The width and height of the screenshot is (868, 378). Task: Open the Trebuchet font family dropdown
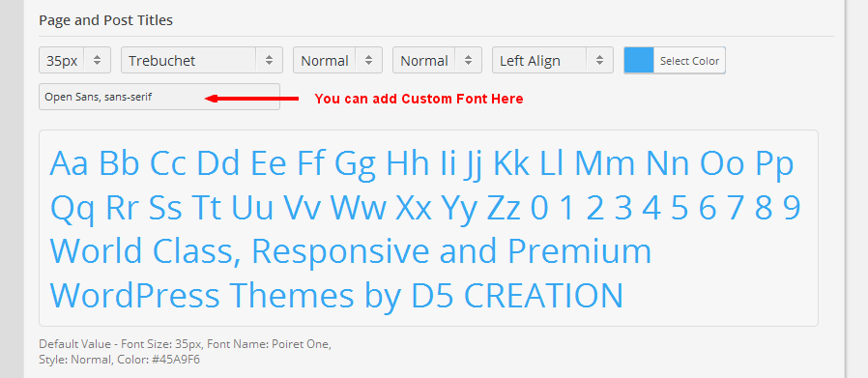pos(202,60)
